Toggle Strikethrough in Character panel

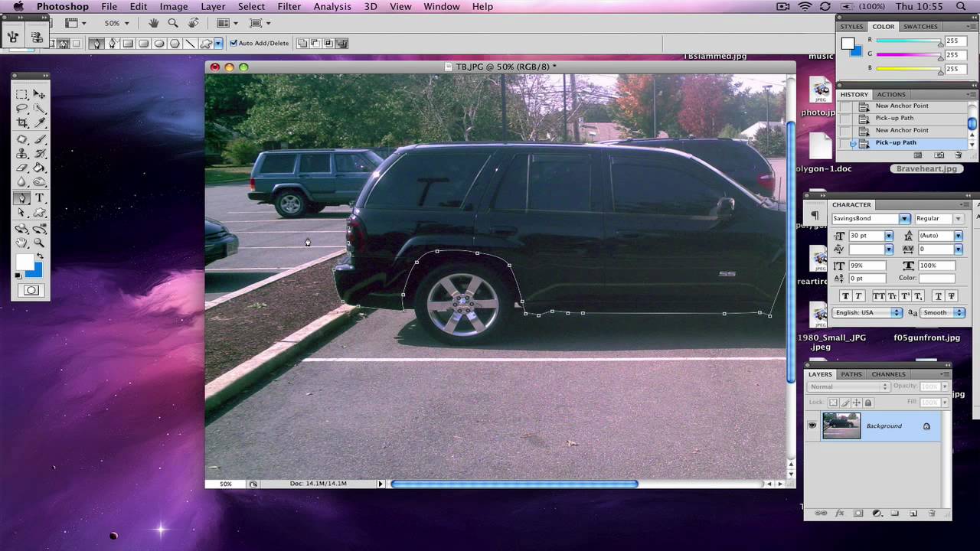[x=952, y=296]
